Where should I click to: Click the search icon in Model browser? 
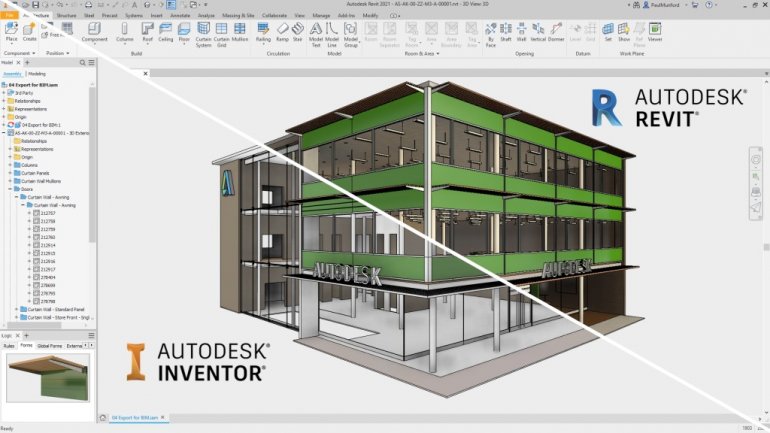[x=82, y=63]
